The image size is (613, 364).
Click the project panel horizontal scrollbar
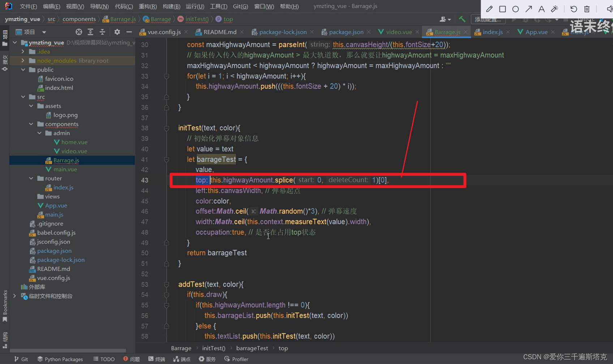[68, 351]
